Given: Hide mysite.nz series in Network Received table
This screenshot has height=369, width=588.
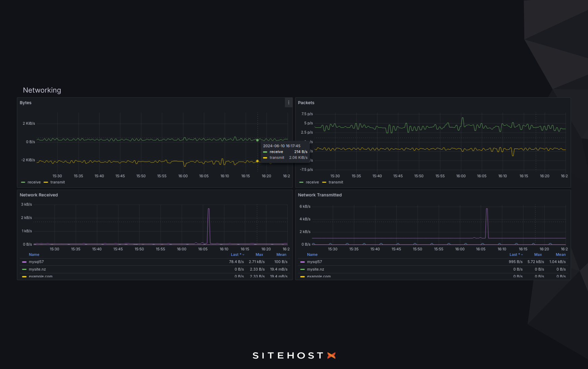Looking at the screenshot, I should pos(37,269).
